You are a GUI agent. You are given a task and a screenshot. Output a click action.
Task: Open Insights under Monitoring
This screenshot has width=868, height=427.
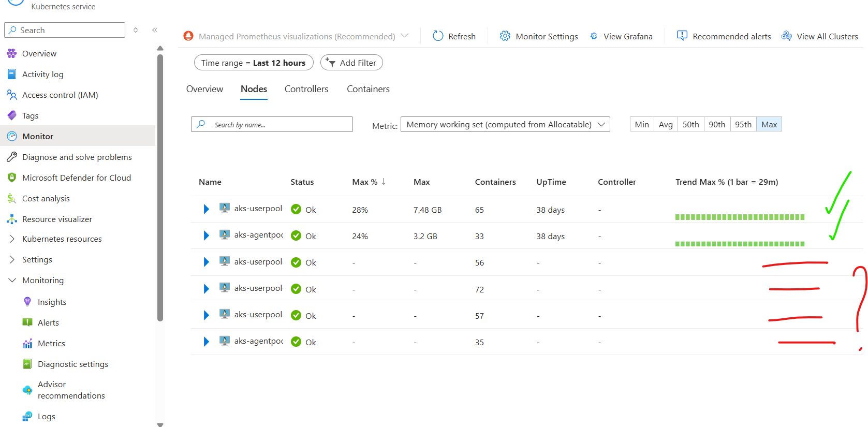tap(52, 302)
